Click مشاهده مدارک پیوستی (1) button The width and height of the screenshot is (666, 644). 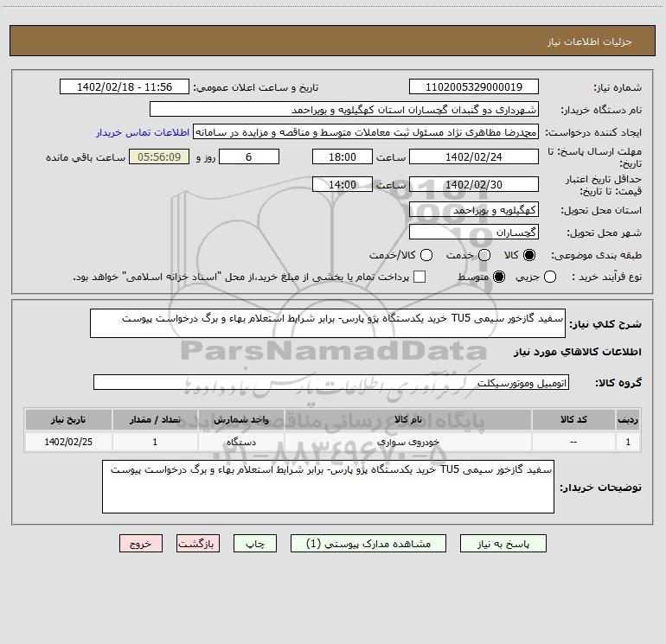(368, 544)
